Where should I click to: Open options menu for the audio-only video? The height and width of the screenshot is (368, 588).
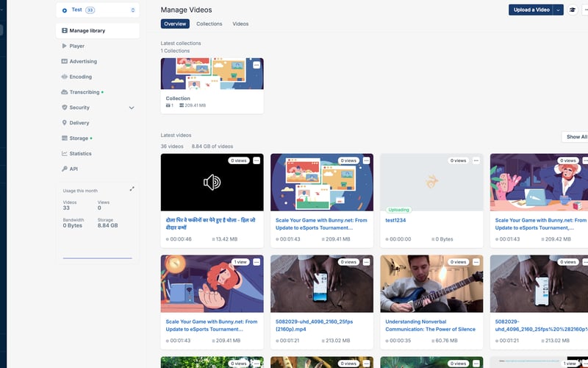click(x=257, y=160)
